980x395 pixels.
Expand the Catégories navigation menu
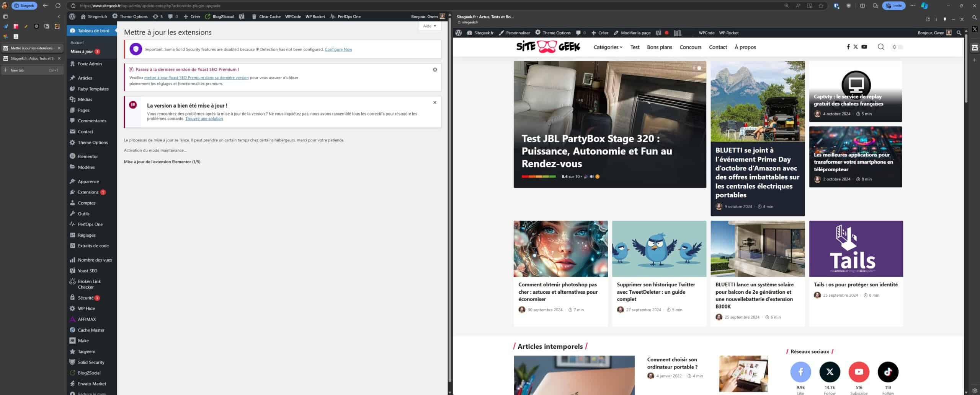click(608, 47)
